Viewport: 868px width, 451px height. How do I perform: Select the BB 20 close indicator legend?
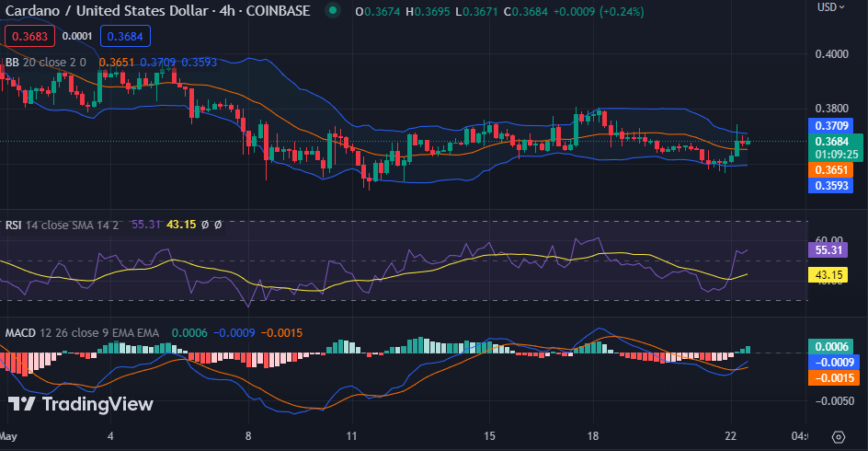click(x=46, y=63)
